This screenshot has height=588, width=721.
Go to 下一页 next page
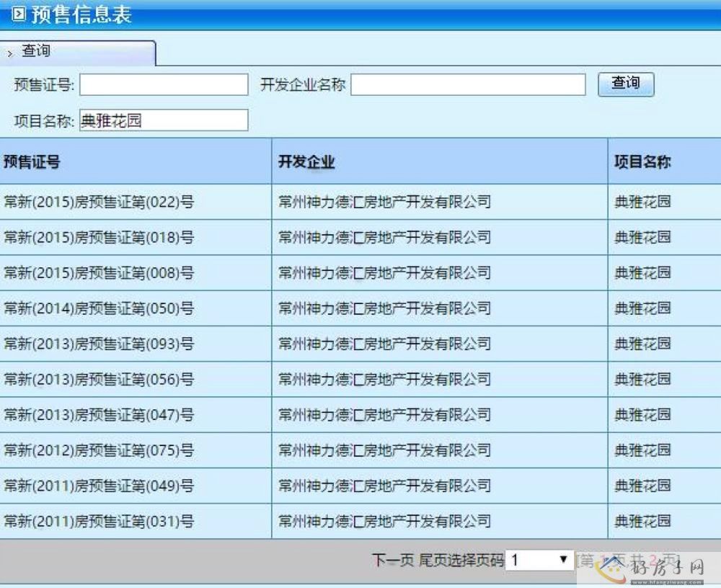click(x=393, y=560)
